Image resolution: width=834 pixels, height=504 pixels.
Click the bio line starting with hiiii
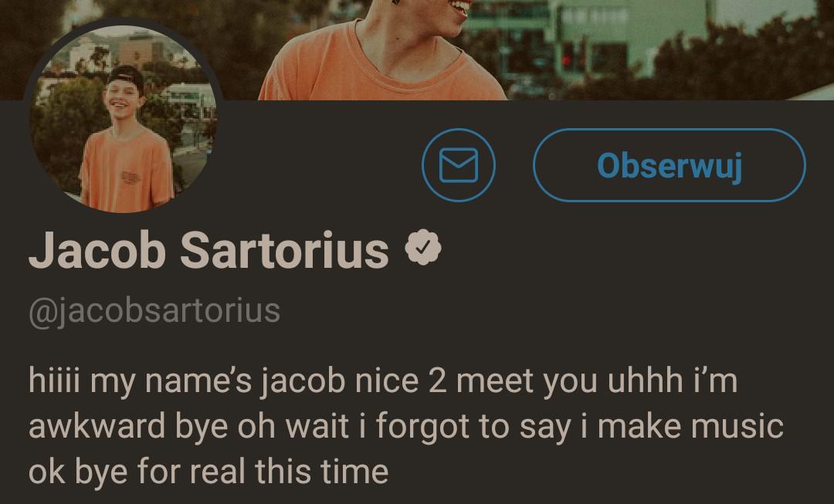click(383, 381)
